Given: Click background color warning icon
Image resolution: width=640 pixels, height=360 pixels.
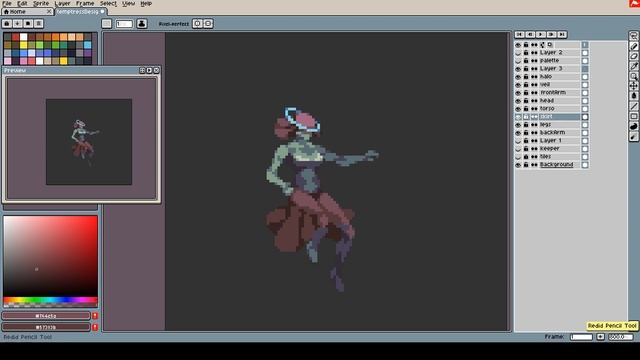Looking at the screenshot, I should [95, 327].
